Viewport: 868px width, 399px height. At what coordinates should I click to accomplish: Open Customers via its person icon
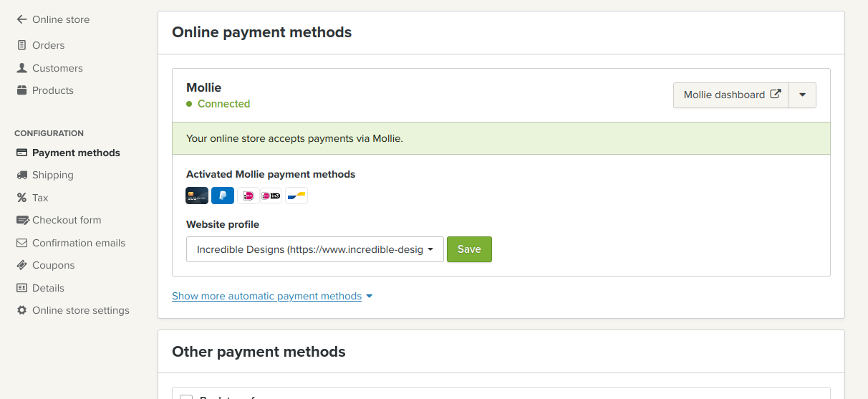coord(21,68)
